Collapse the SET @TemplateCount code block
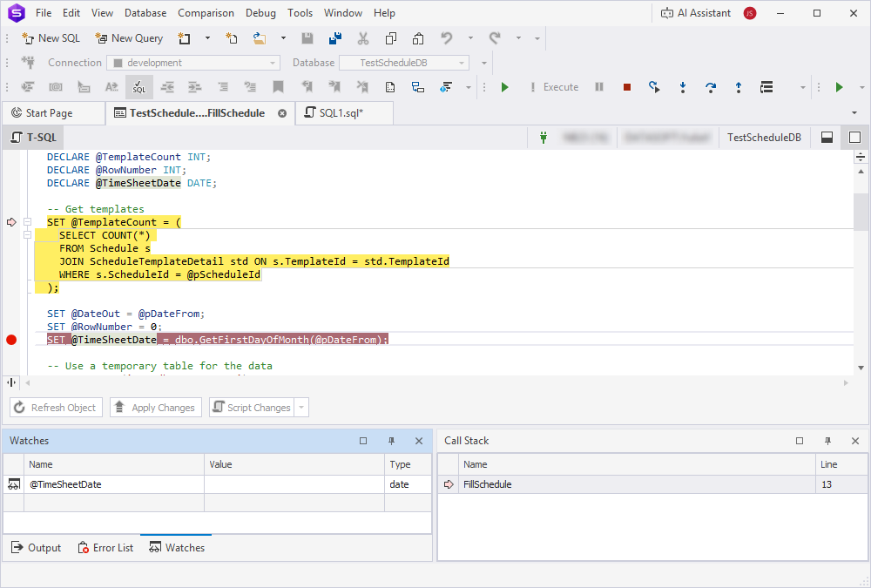This screenshot has width=871, height=588. tap(27, 222)
